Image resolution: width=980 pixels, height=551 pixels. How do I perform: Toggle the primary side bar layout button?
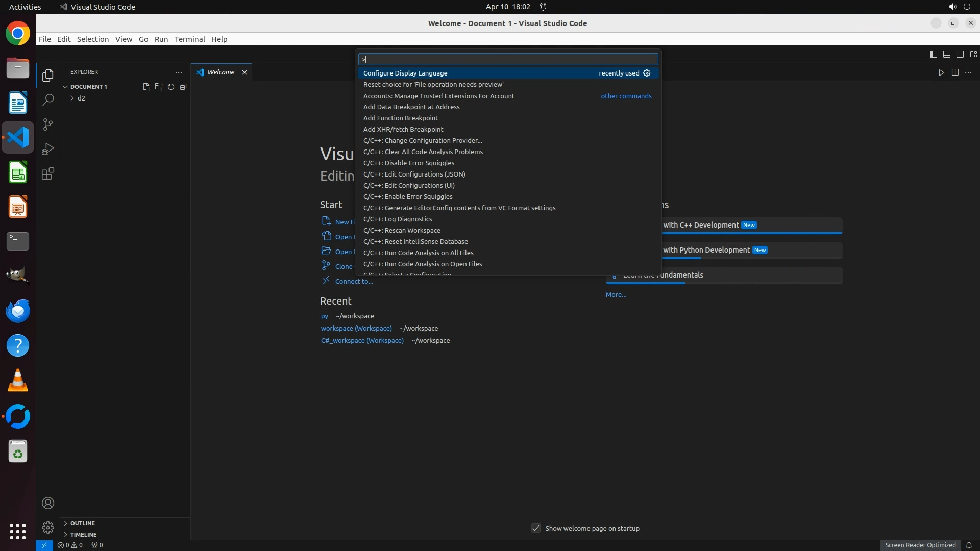point(933,54)
